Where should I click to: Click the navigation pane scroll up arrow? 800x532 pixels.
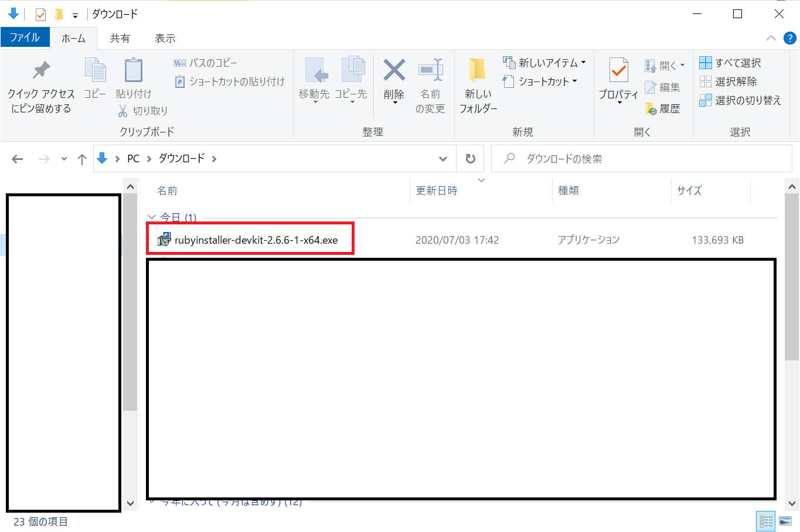click(x=130, y=187)
